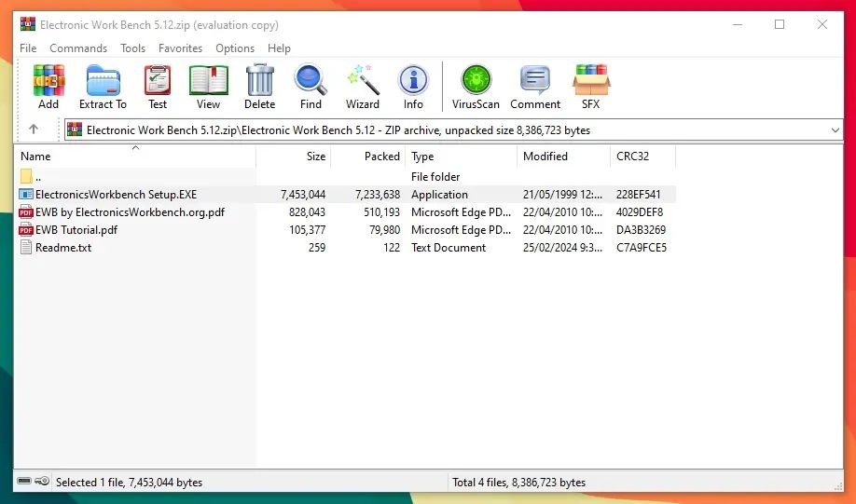The width and height of the screenshot is (856, 504).
Task: Click status text 'Selected 1 file, 7,453,044 bytes'
Action: [129, 483]
